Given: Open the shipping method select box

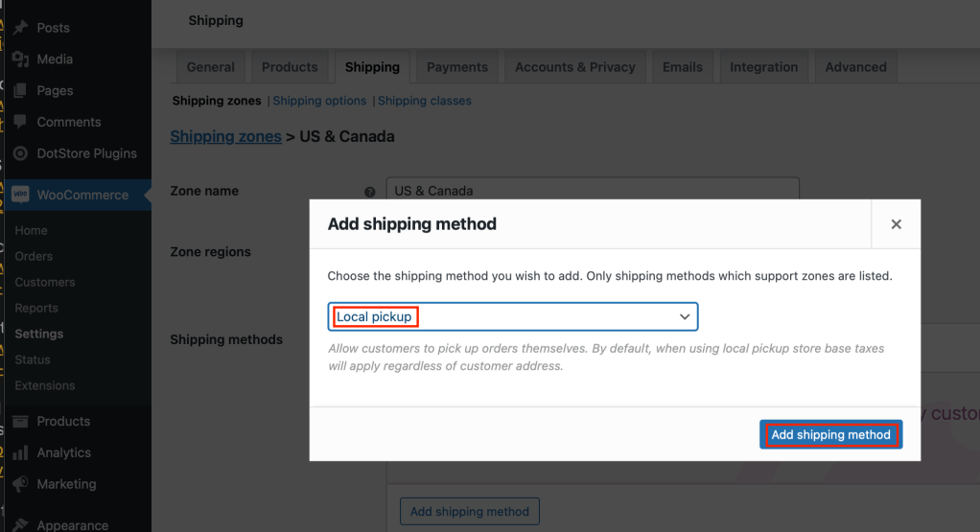Looking at the screenshot, I should click(512, 316).
